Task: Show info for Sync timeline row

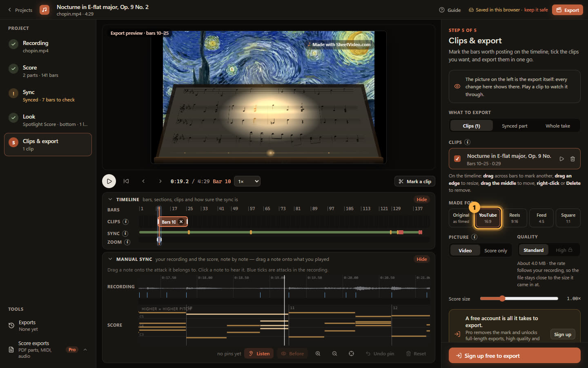Action: point(125,233)
